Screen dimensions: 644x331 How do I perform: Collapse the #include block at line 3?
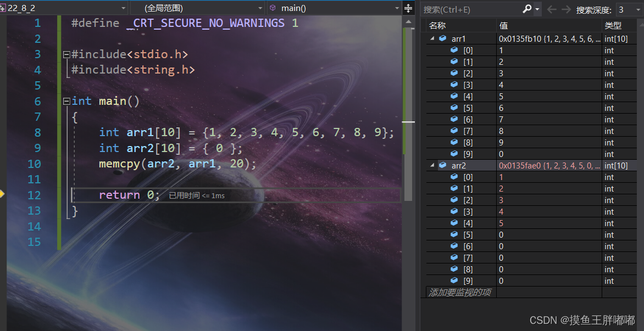point(66,54)
